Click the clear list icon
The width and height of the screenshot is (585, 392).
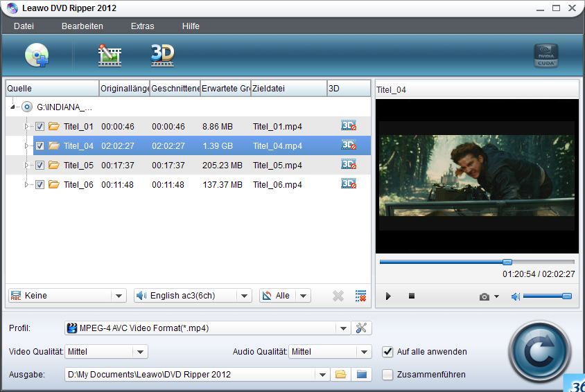pos(360,296)
